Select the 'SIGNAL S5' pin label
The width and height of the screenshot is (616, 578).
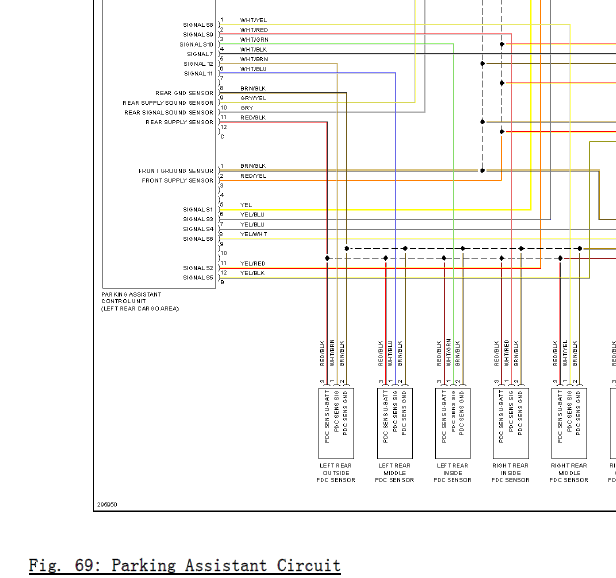click(198, 278)
